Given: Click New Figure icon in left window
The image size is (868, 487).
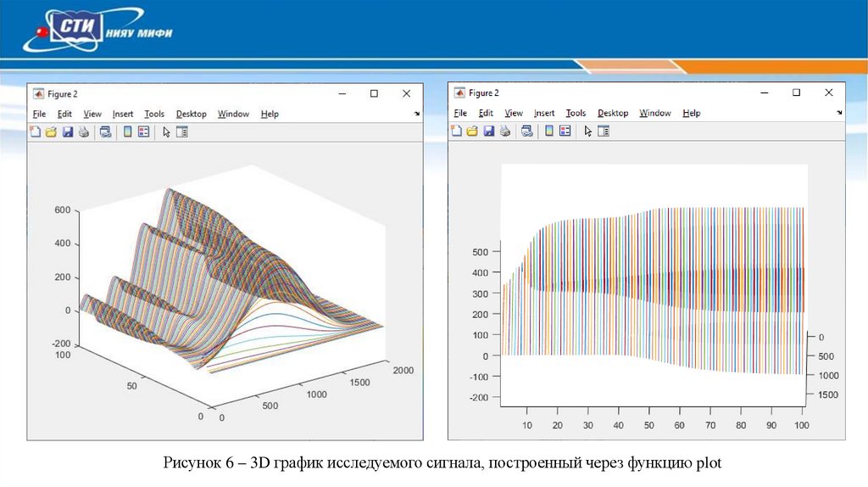Looking at the screenshot, I should [36, 132].
